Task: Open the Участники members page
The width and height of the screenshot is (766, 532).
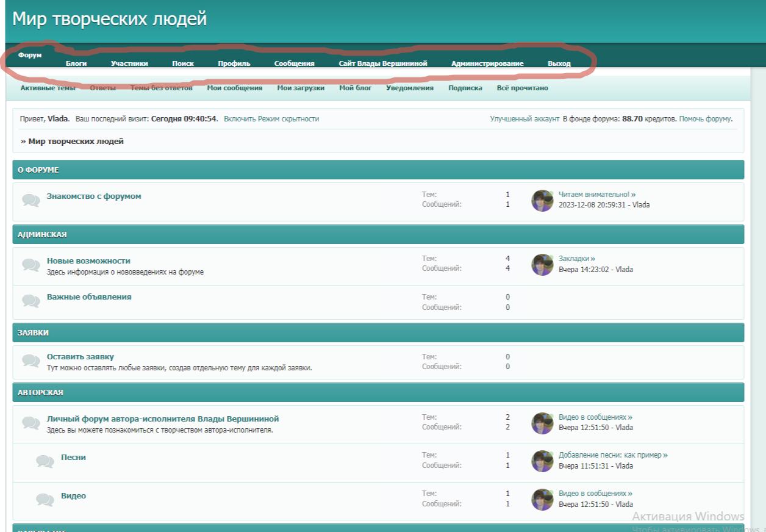Action: click(x=129, y=63)
